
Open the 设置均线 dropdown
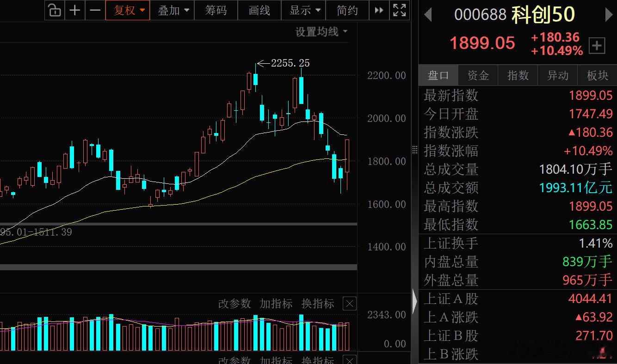[321, 32]
